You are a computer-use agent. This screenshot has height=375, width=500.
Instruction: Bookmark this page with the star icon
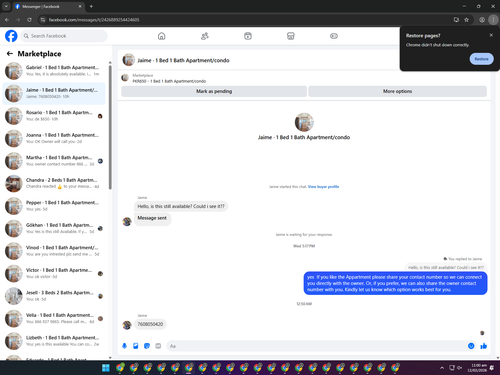pos(467,20)
